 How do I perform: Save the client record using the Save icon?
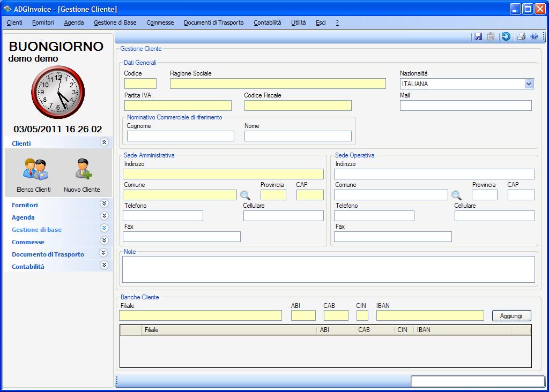478,36
